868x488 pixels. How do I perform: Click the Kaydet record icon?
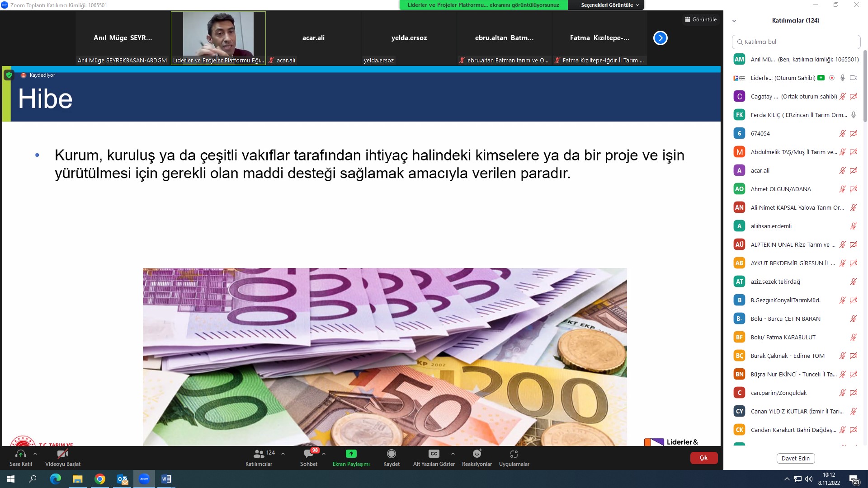pyautogui.click(x=391, y=454)
